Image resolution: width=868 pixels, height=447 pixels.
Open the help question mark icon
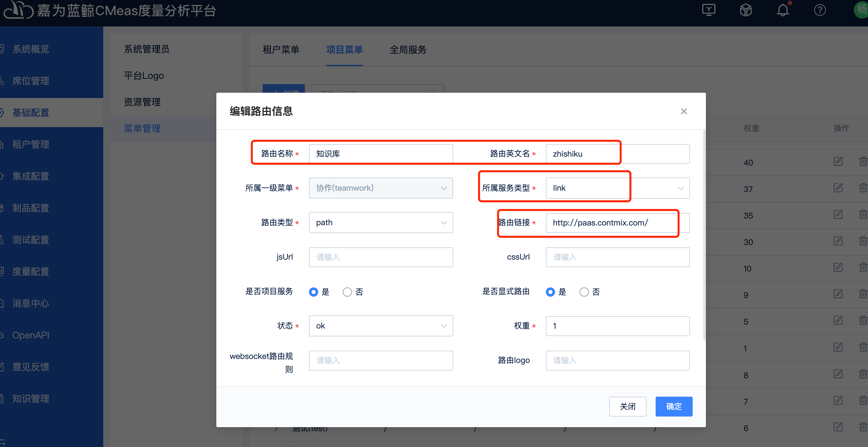[x=820, y=10]
